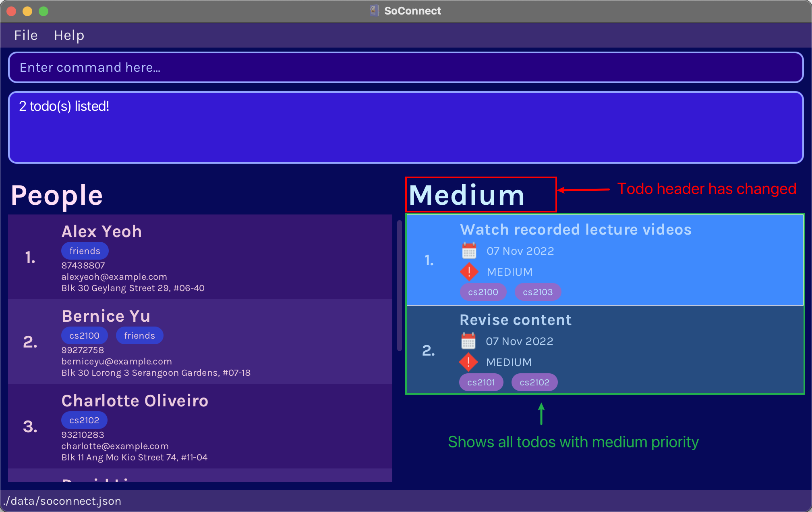Click the cs2102 tag on Charlotte Oliveiro

(x=84, y=420)
